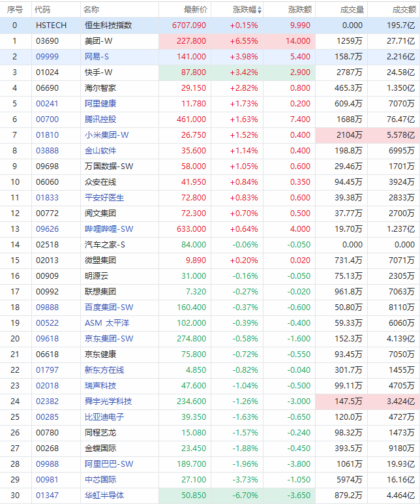This screenshot has width=420, height=504.
Task: Open 哔哩哔哩-SW stock link
Action: (109, 229)
